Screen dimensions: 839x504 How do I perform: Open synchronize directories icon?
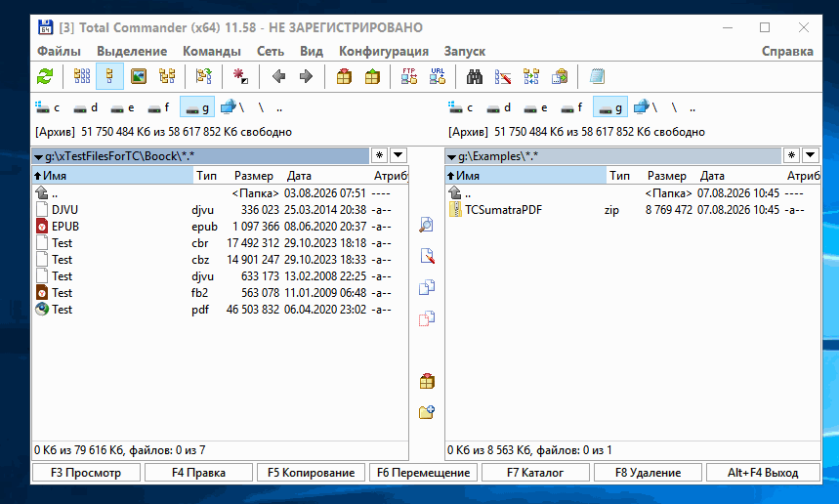pos(531,76)
